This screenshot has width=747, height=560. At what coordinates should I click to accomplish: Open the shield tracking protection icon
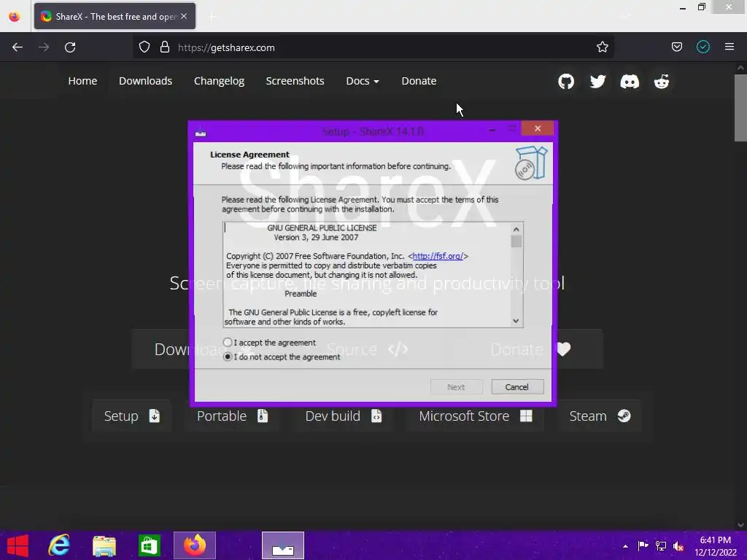[144, 47]
